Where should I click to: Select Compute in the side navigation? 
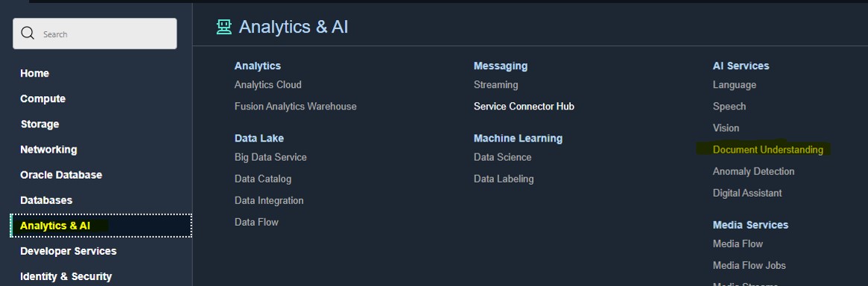(42, 99)
